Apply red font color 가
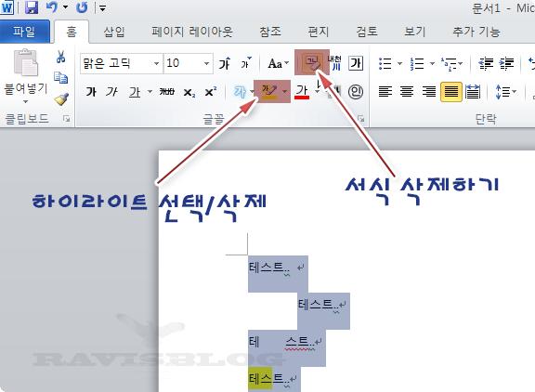Viewport: 535px width, 392px height. pyautogui.click(x=302, y=91)
